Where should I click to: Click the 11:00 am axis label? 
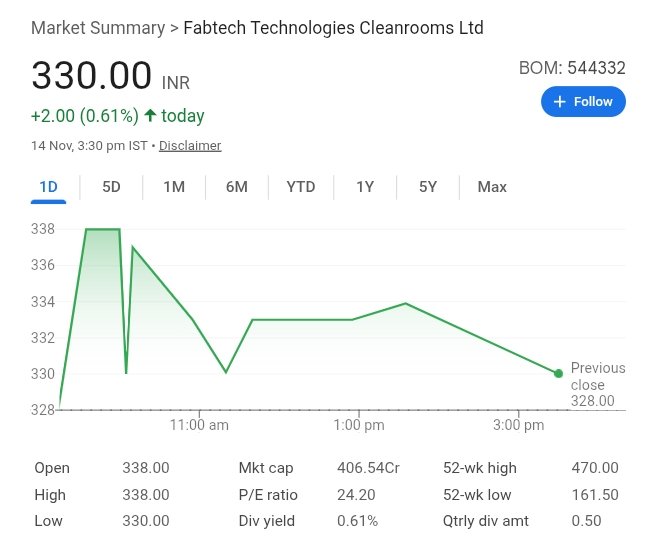coord(199,425)
